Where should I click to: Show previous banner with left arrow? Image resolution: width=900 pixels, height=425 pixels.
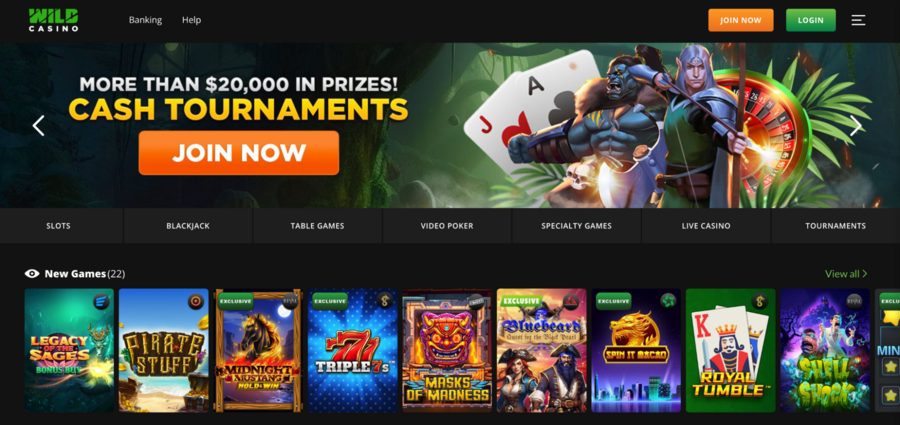click(38, 125)
